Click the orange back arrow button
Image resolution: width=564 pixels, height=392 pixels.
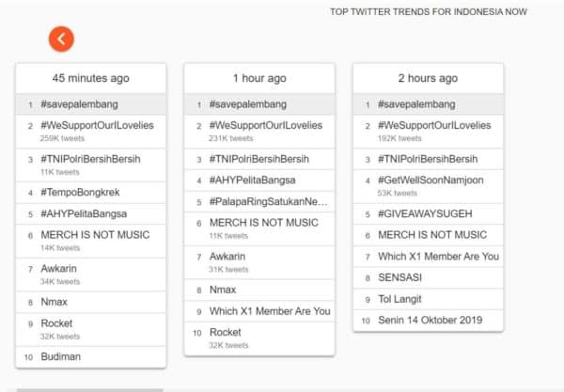[x=61, y=39]
